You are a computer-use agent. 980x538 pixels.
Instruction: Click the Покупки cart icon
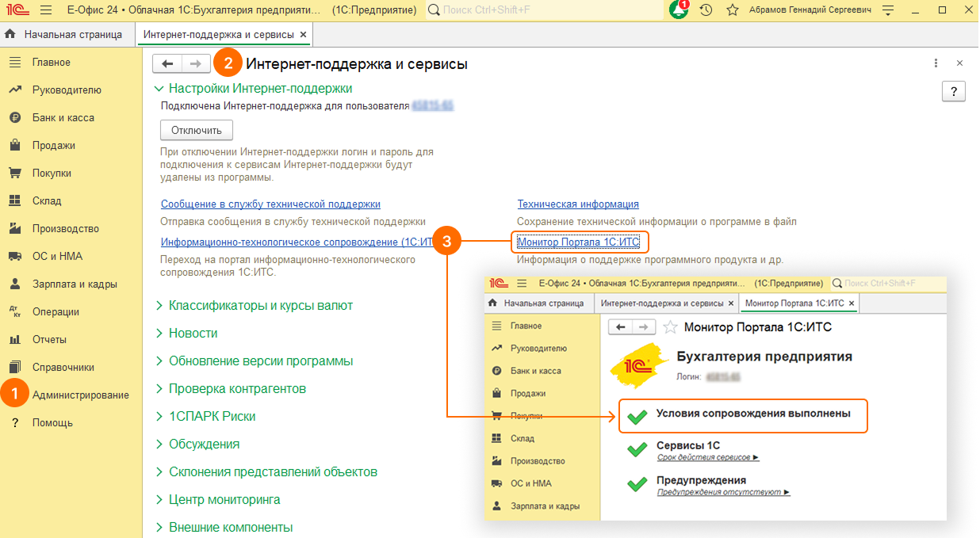point(14,174)
